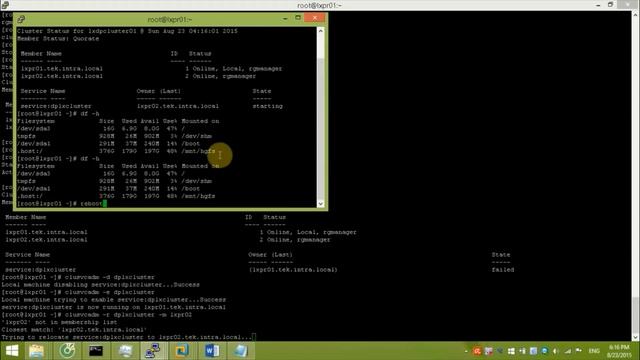Click lxpr01.tek.intra.local in front window member list
The width and height of the screenshot is (640, 360).
(62, 69)
